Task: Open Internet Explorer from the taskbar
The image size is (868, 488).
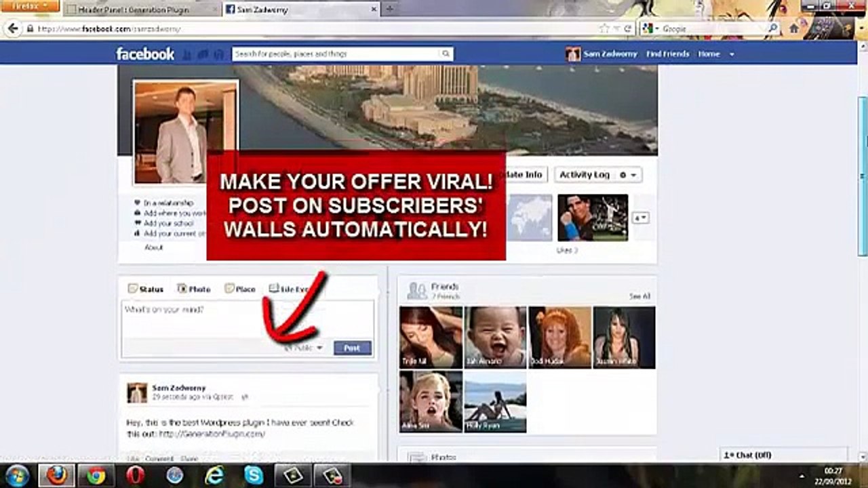Action: (214, 475)
